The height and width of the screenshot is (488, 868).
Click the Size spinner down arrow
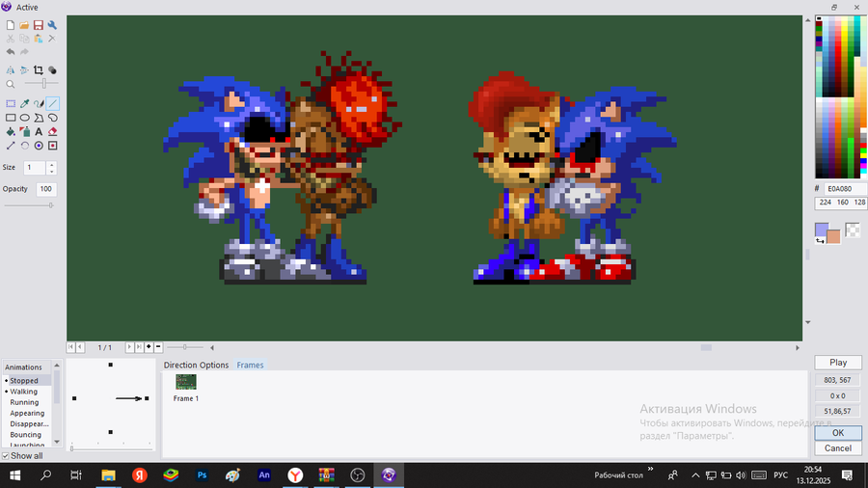[51, 171]
